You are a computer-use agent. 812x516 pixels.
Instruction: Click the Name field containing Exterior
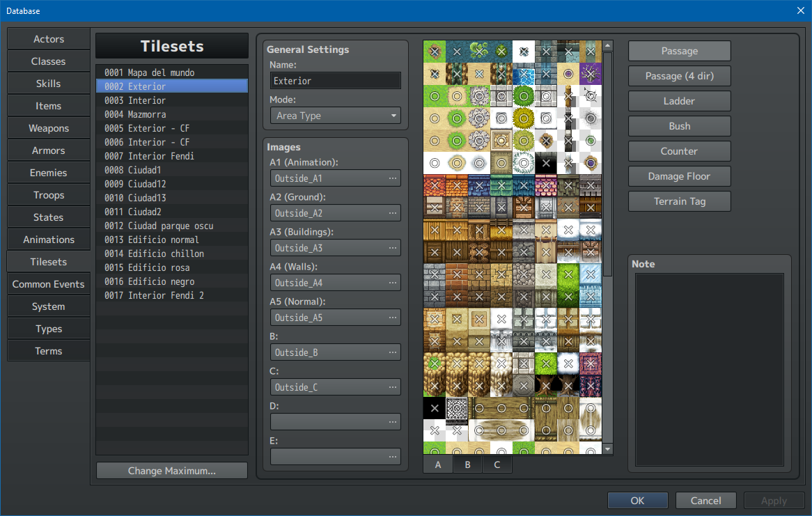coord(336,81)
